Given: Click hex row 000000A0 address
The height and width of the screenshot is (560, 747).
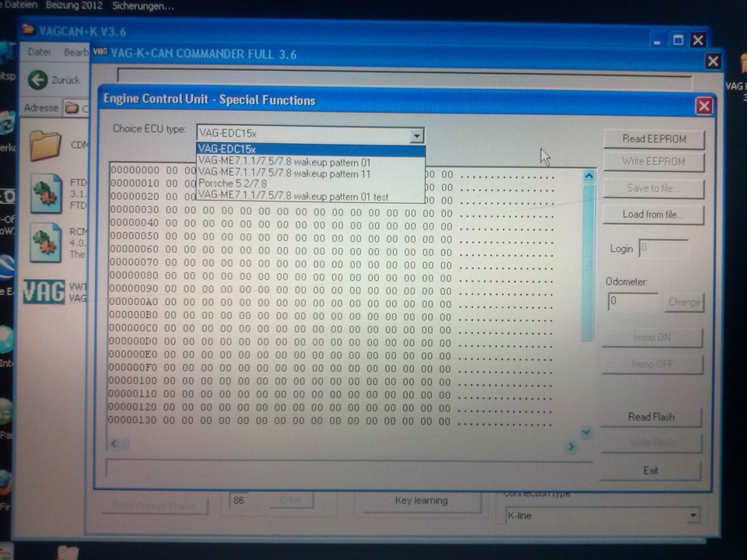Looking at the screenshot, I should tap(134, 302).
